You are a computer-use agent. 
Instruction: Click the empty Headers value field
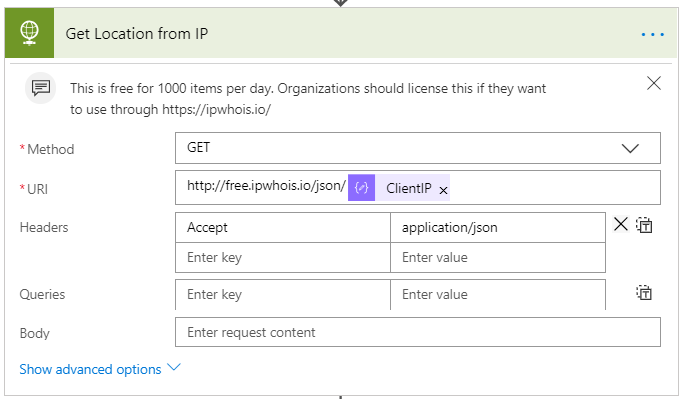click(x=498, y=257)
